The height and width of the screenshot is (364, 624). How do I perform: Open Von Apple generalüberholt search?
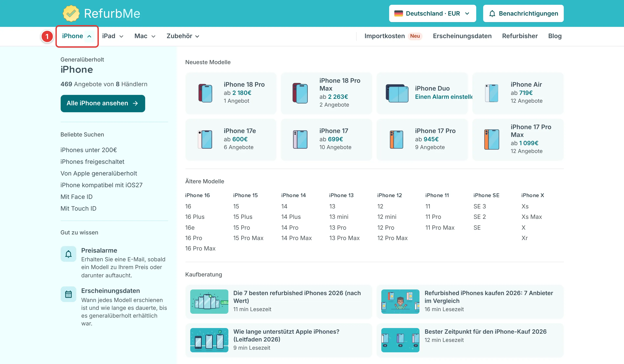pos(99,173)
